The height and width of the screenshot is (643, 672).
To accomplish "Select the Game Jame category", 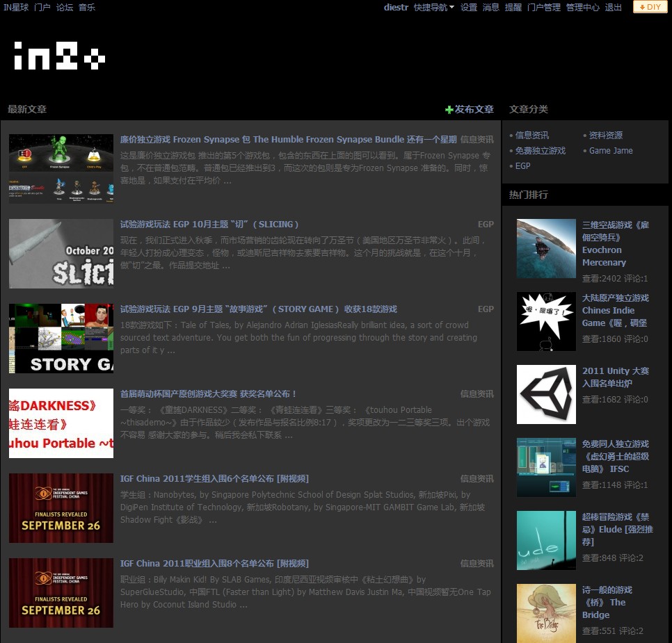I will click(611, 151).
